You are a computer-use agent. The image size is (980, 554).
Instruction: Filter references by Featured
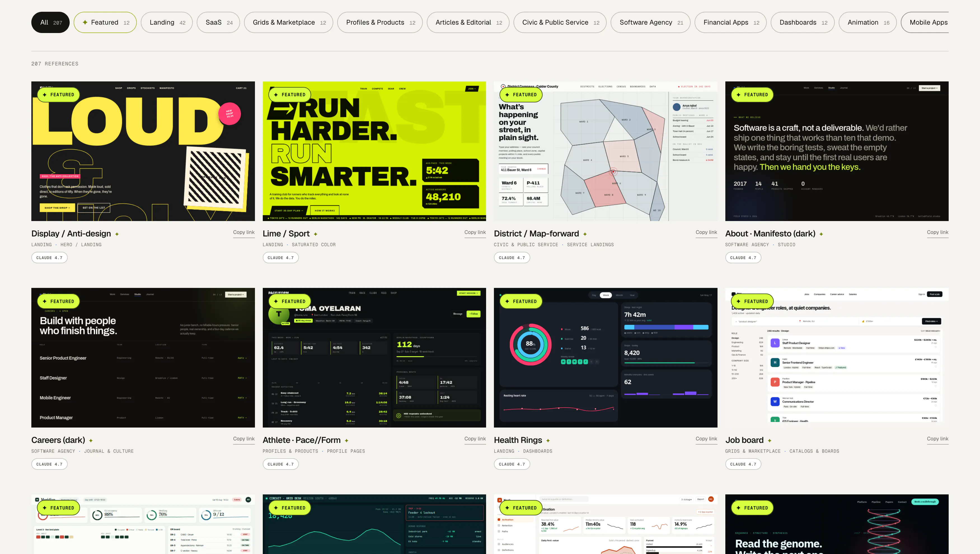pos(105,22)
